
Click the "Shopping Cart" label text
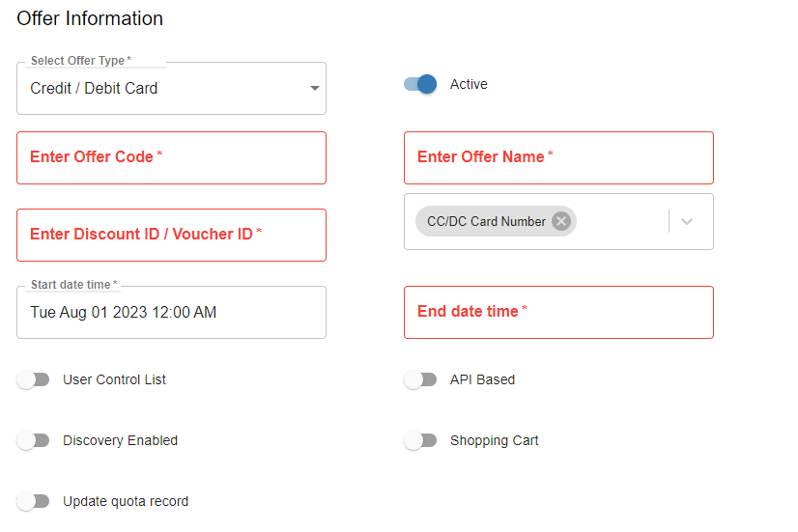494,440
